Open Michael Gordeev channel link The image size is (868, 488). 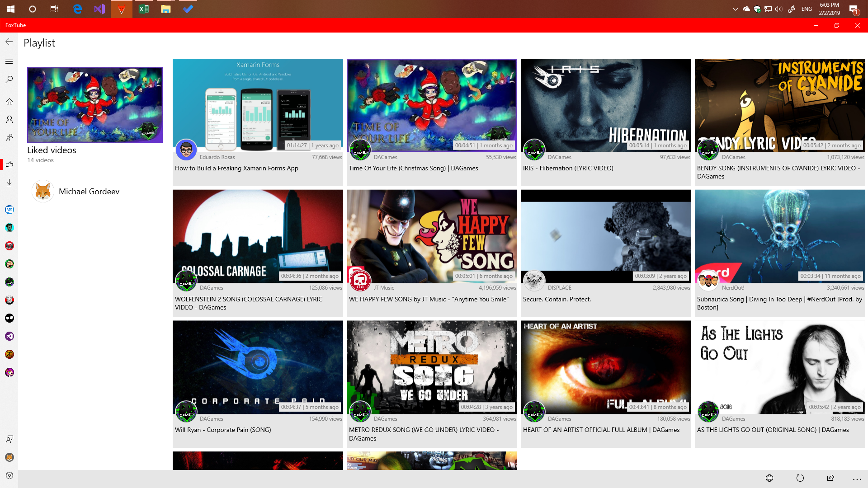coord(89,192)
